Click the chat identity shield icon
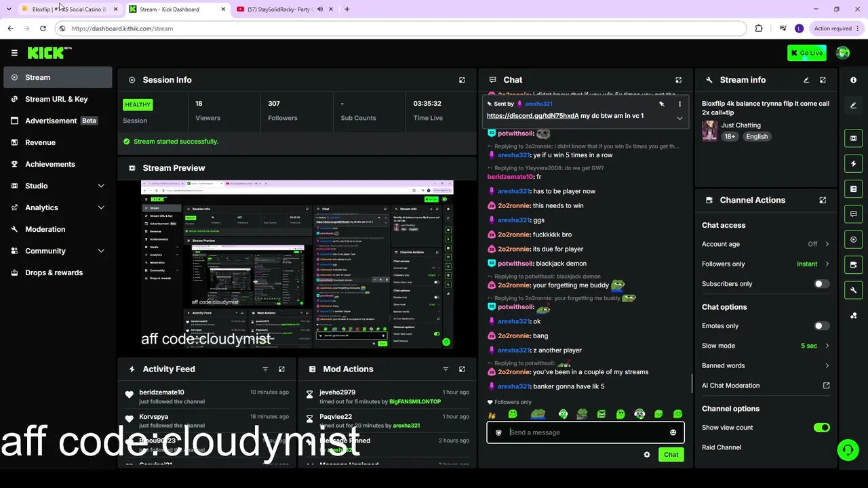 tap(498, 432)
